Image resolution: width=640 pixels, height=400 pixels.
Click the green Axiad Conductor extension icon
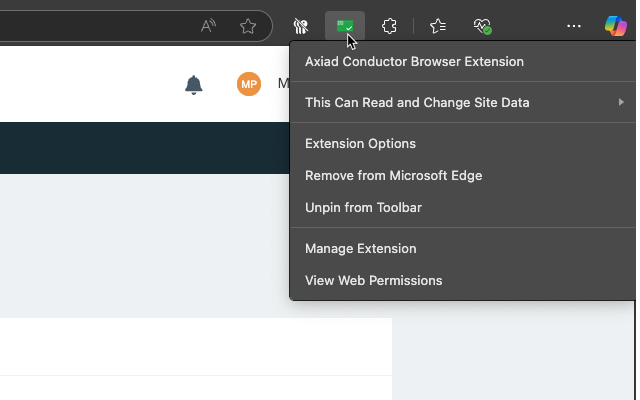tap(345, 27)
